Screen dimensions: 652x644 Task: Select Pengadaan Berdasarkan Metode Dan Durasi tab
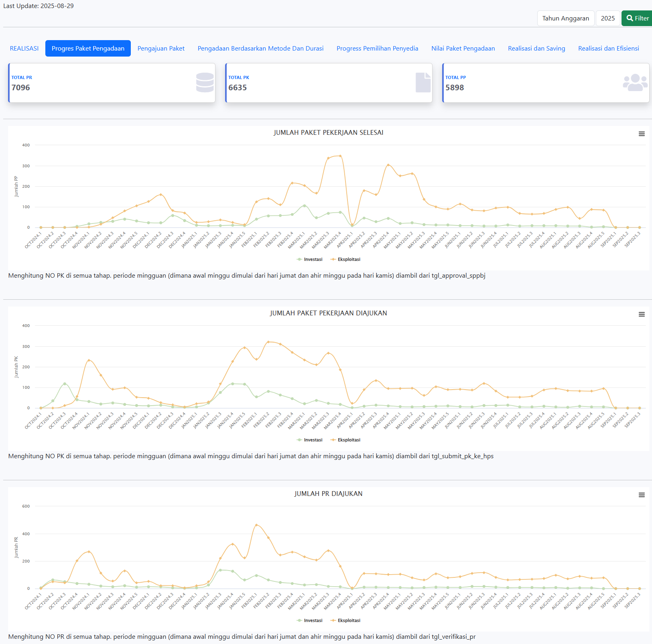click(x=260, y=49)
